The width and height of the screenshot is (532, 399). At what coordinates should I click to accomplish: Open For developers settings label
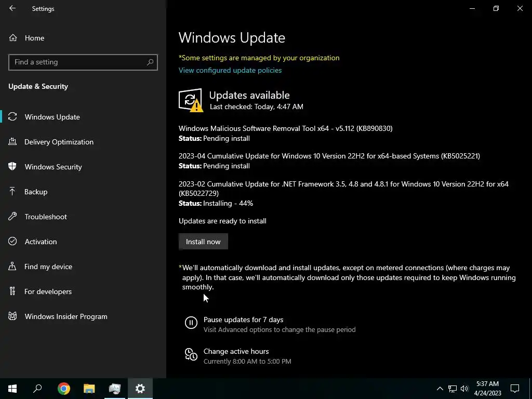click(48, 291)
